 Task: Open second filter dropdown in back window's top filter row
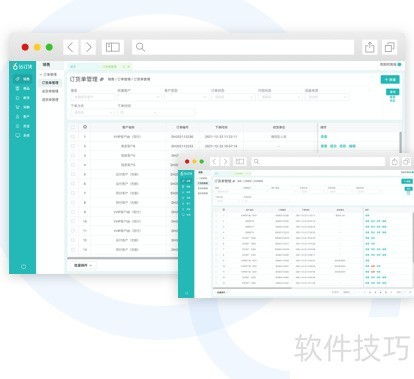[x=139, y=97]
